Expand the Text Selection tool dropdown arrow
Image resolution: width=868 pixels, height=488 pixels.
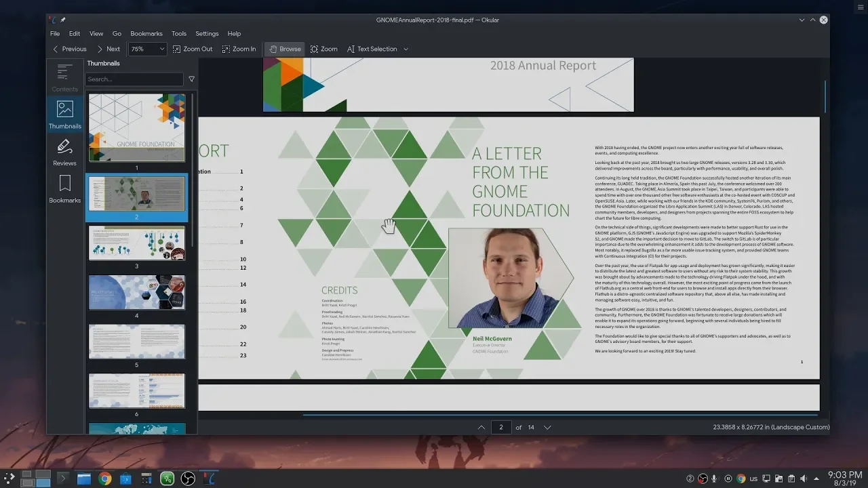coord(406,49)
